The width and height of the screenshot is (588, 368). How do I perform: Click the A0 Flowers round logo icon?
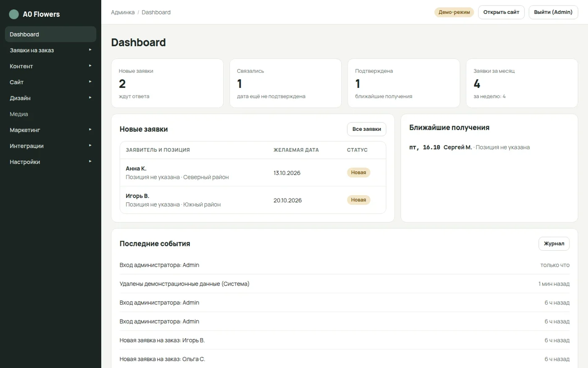pos(14,14)
